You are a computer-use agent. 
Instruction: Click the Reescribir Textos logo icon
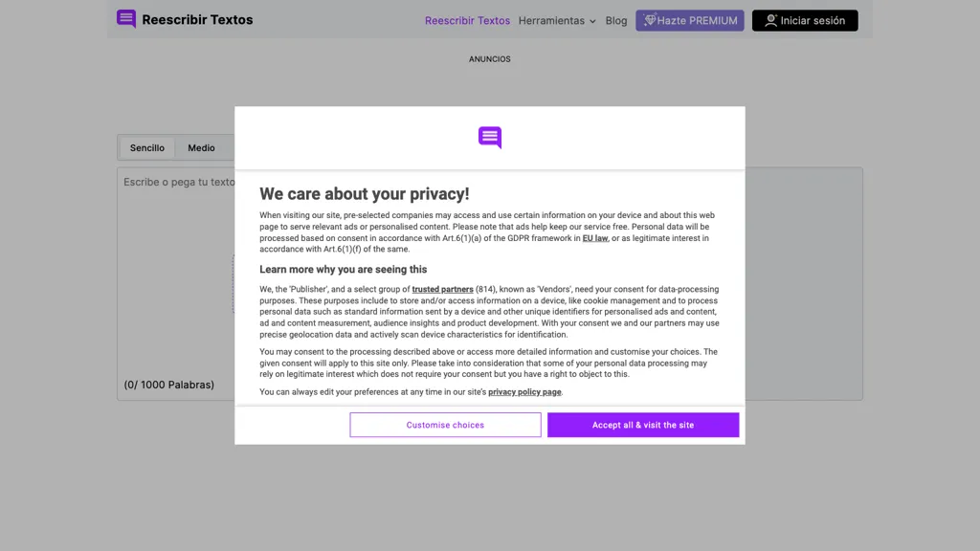[125, 19]
